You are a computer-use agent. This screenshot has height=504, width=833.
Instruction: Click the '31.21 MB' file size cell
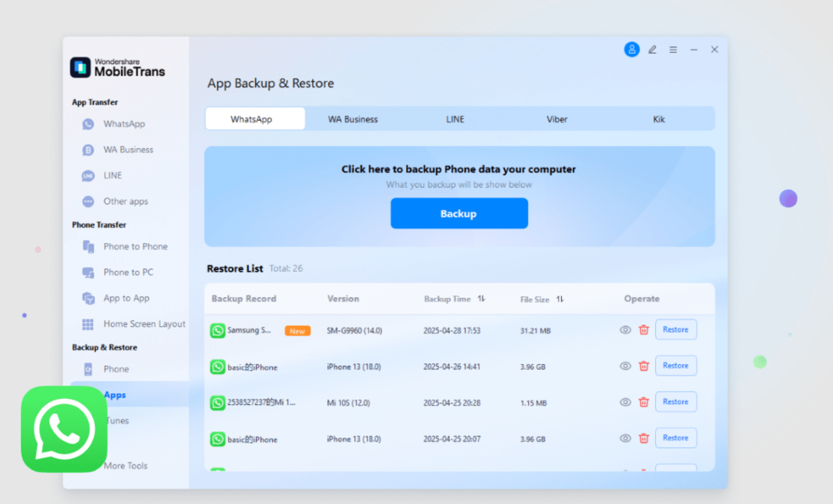(535, 330)
